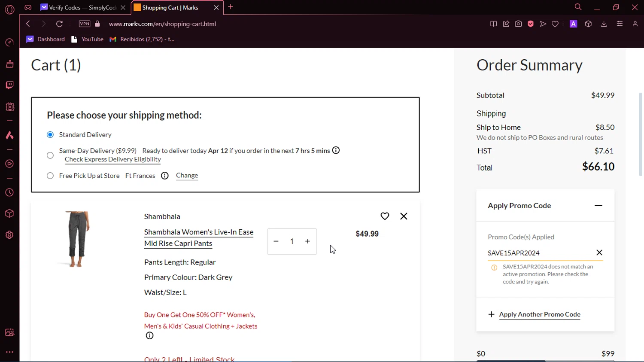Open Extensions cube icon in sidebar
Viewport: 644px width, 362px height.
tap(9, 213)
